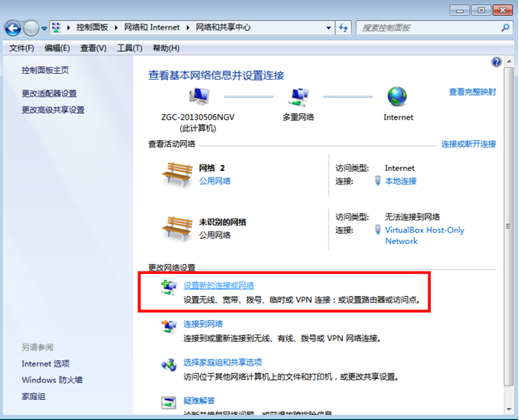Click the 设置新的连接或网络 icon
Image resolution: width=519 pixels, height=420 pixels.
point(168,289)
